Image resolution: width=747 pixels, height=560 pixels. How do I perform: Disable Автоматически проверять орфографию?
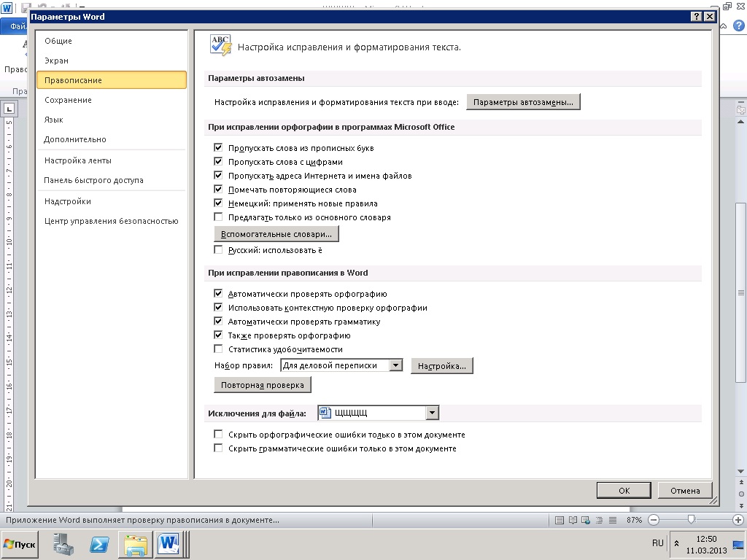click(218, 293)
